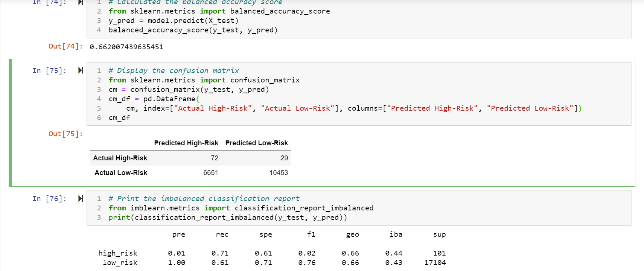Click the Out[75] output prompt

pos(65,134)
